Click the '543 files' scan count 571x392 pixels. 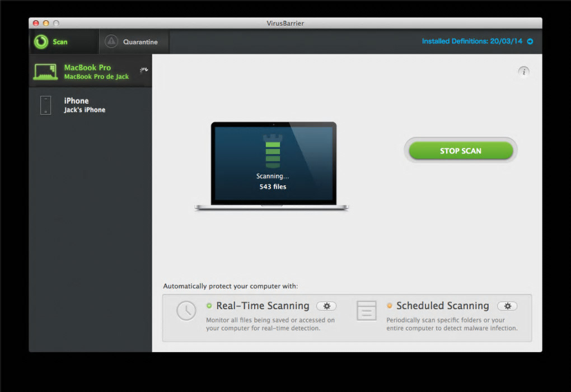(x=273, y=186)
